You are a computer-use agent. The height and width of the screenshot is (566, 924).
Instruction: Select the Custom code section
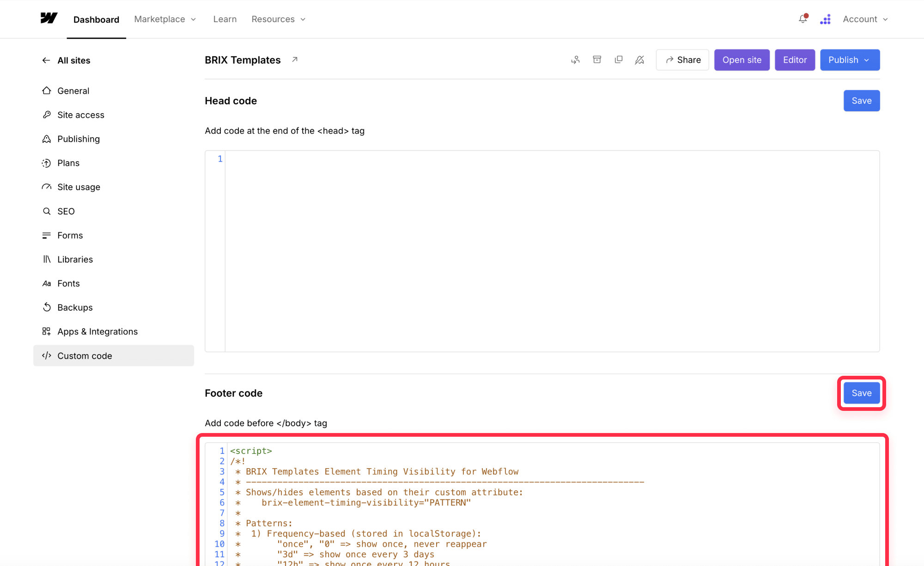(x=114, y=355)
